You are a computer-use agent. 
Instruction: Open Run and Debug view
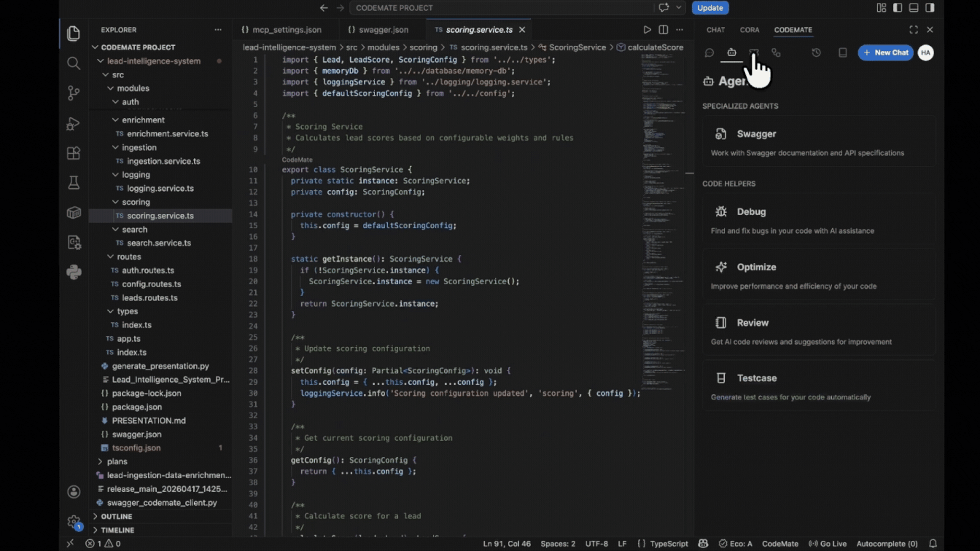point(74,123)
